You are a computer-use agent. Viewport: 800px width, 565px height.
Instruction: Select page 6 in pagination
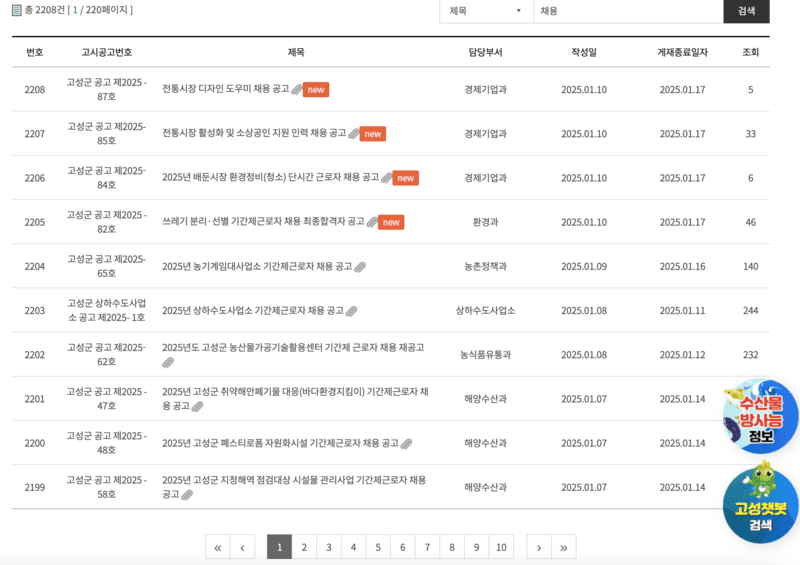(403, 547)
